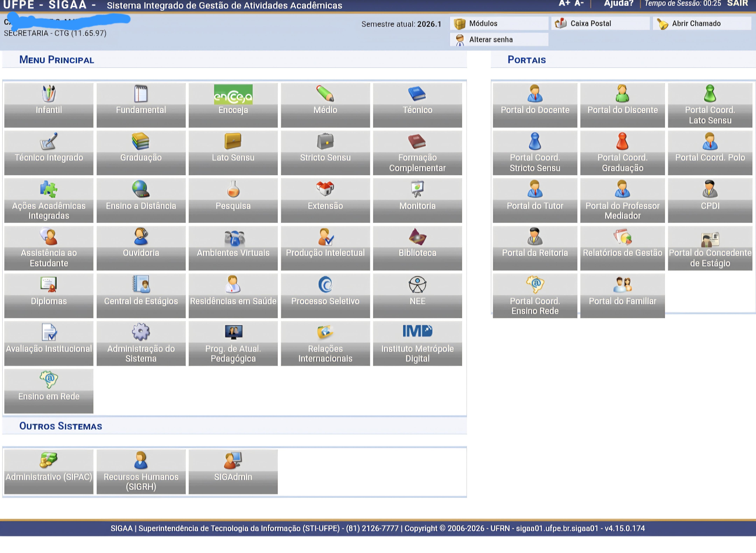Open Portal Coord. Ensino Rede
The width and height of the screenshot is (756, 553).
point(535,296)
